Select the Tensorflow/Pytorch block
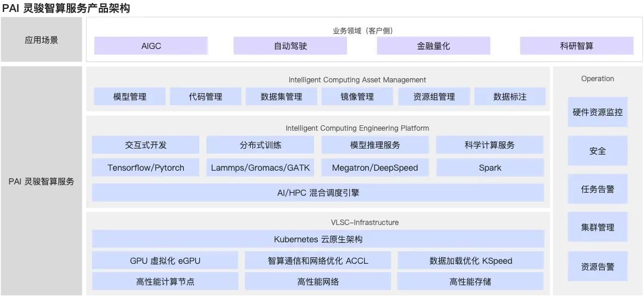Viewport: 644px width, 296px height. coord(146,168)
